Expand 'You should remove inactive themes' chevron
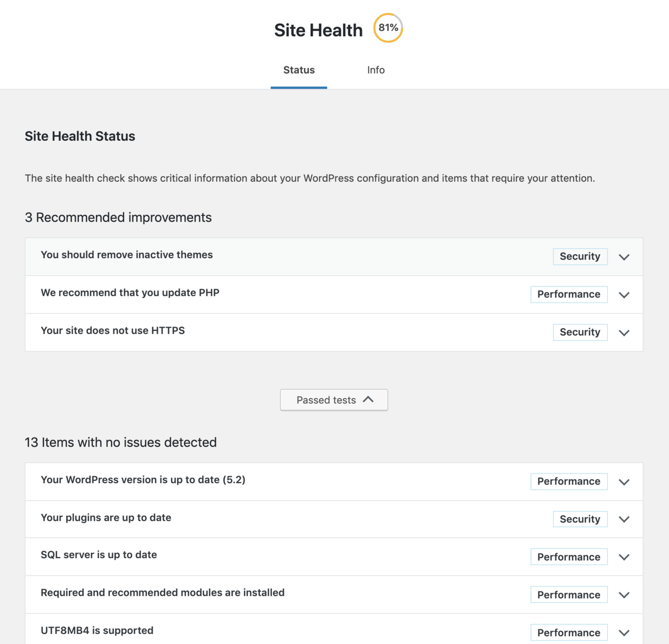The width and height of the screenshot is (669, 644). 624,257
